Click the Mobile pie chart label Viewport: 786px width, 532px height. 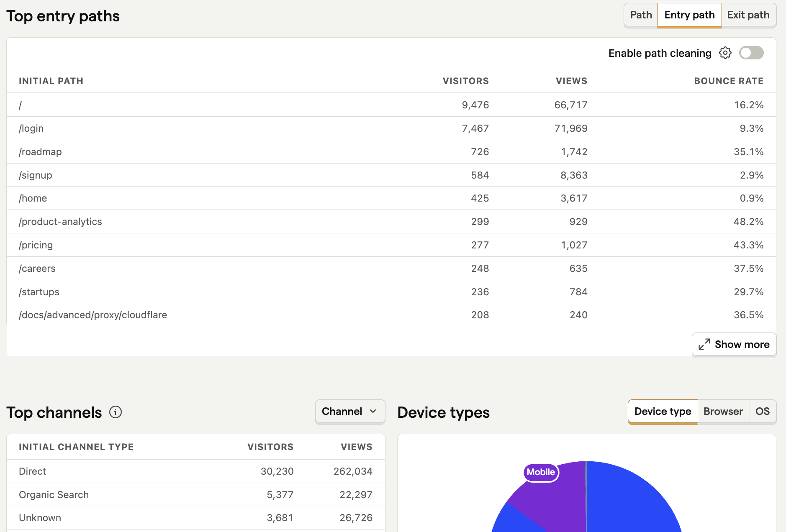[x=541, y=473]
